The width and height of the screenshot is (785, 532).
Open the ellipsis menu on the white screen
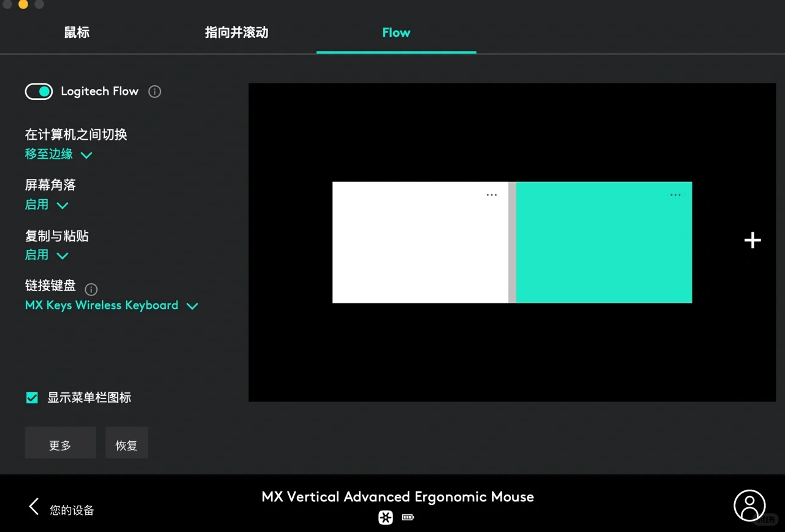point(491,194)
